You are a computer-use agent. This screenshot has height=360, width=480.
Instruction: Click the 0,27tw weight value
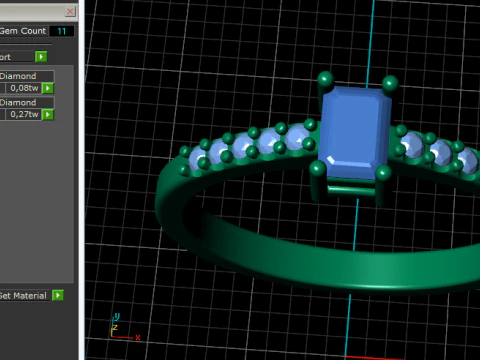pyautogui.click(x=24, y=115)
